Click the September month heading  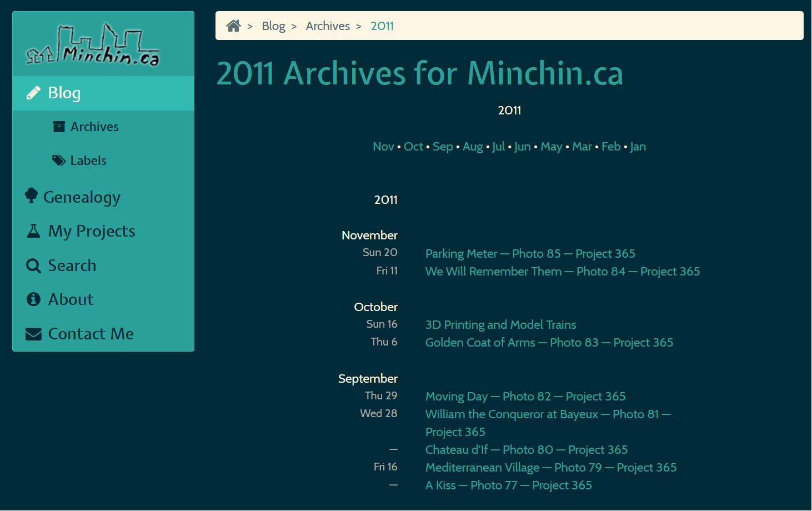pyautogui.click(x=368, y=379)
